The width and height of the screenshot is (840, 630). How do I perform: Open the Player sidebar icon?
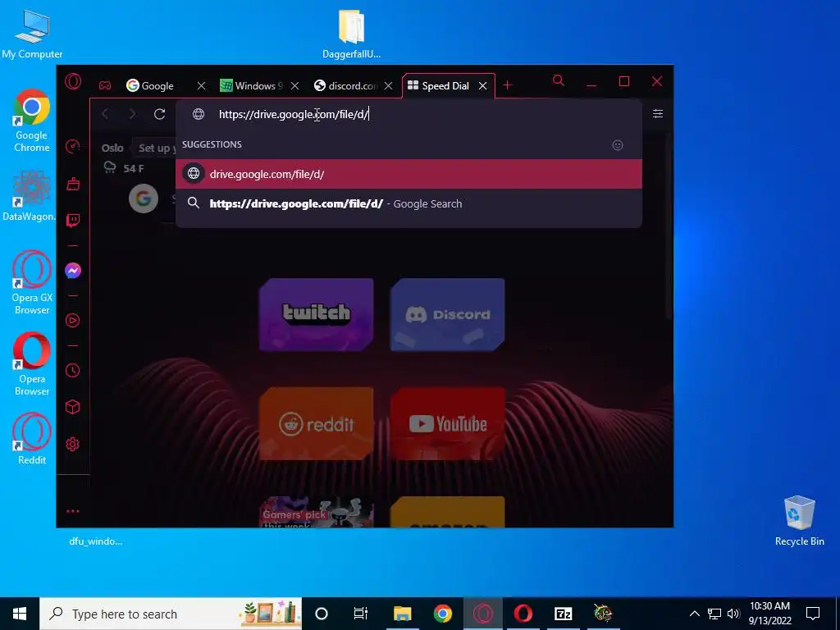pyautogui.click(x=73, y=321)
